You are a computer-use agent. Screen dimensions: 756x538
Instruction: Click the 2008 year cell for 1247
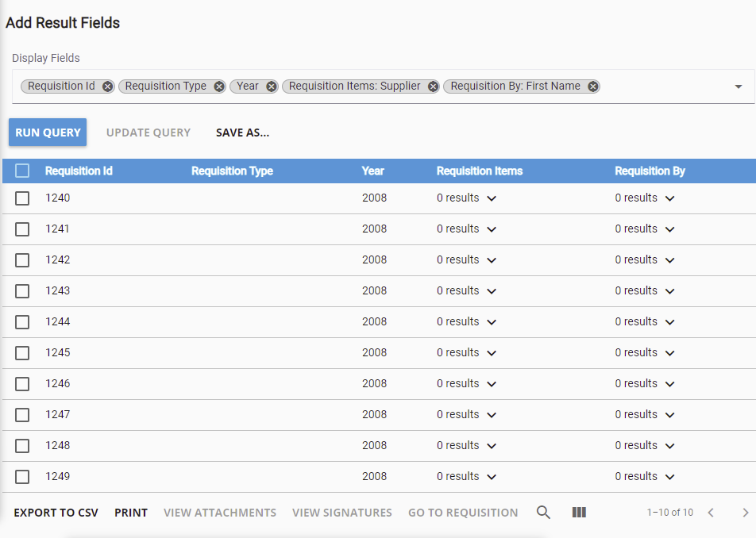pos(375,415)
